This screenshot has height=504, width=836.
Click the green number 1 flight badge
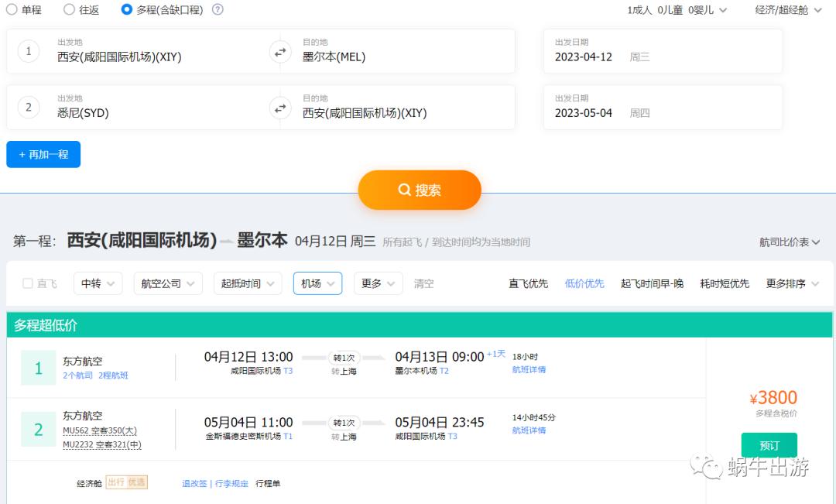37,368
